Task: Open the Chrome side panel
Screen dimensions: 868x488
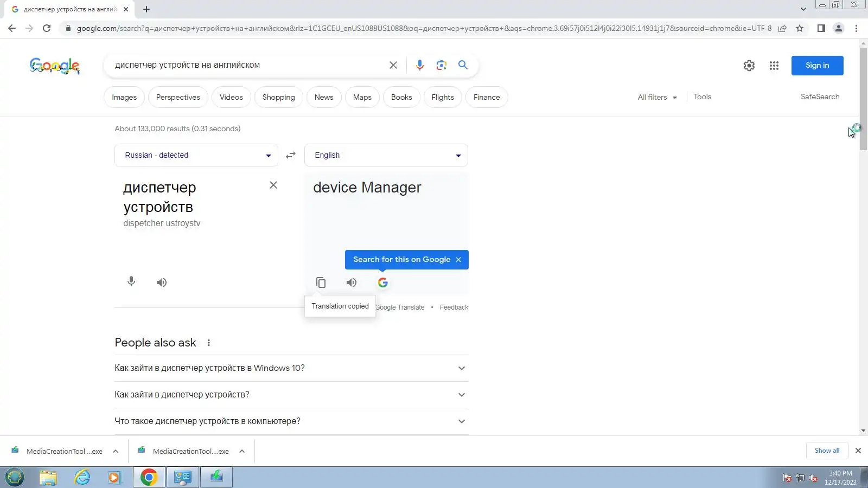Action: pyautogui.click(x=821, y=28)
